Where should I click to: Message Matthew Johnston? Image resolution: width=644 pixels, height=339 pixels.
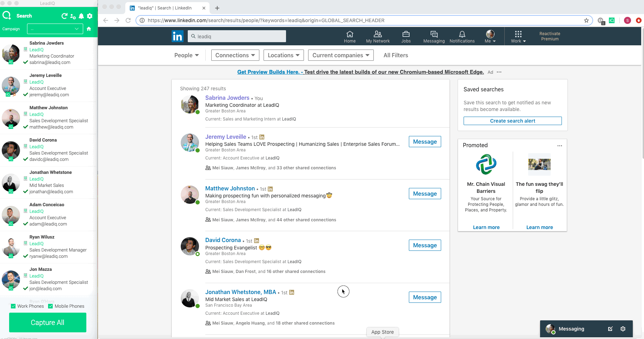[425, 194]
